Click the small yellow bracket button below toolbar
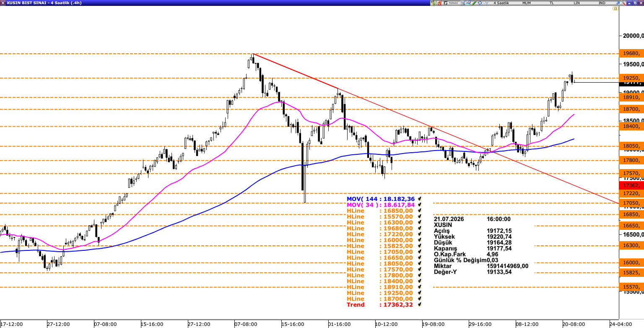 615,8
